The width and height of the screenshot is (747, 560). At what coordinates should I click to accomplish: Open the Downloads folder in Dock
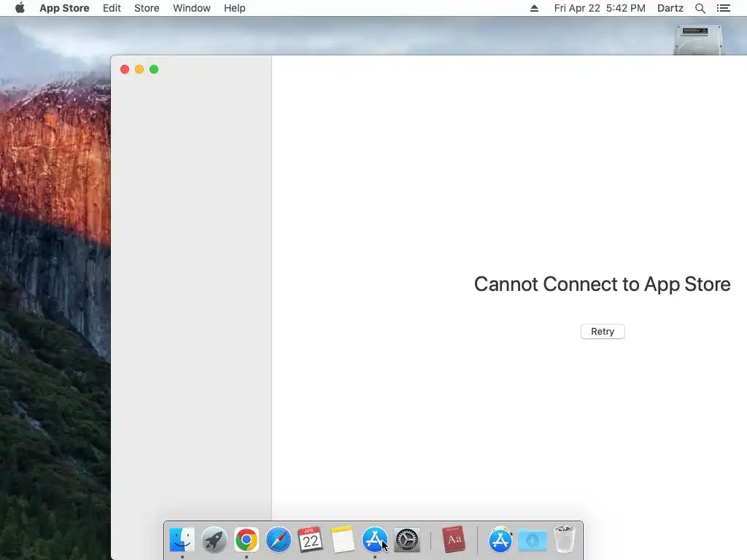[x=532, y=540]
